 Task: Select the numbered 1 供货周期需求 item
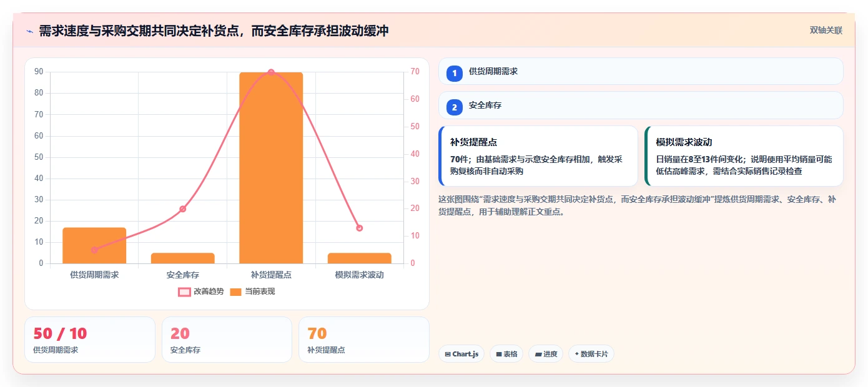pos(641,72)
